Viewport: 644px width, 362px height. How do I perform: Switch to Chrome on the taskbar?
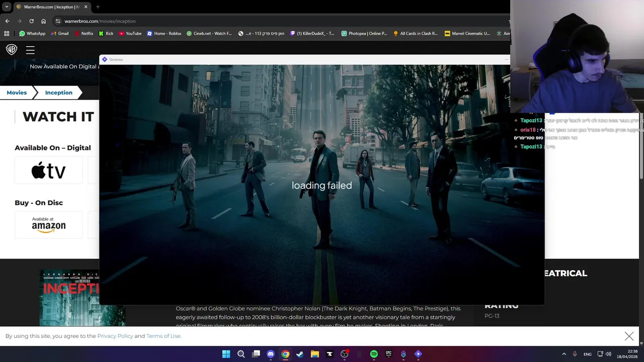285,354
